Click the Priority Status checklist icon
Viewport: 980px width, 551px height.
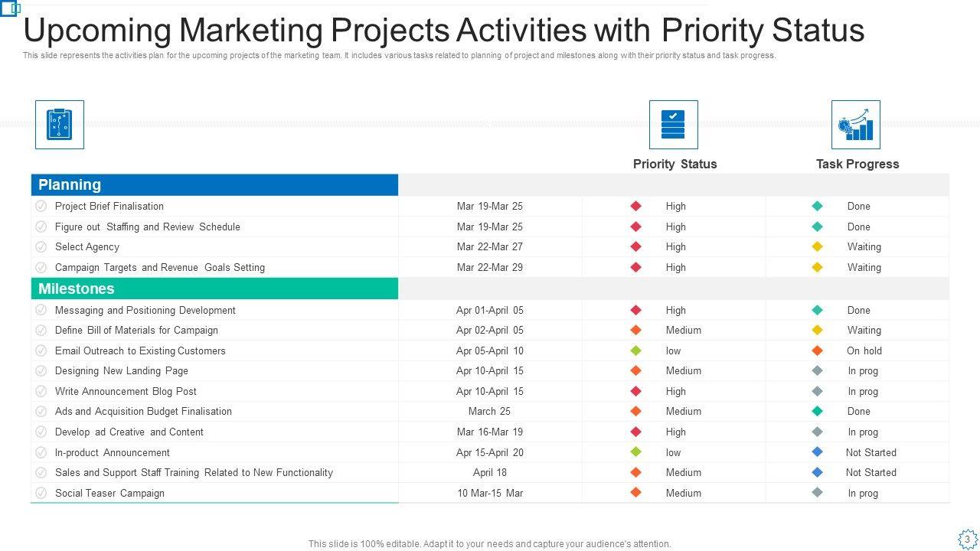[x=673, y=125]
